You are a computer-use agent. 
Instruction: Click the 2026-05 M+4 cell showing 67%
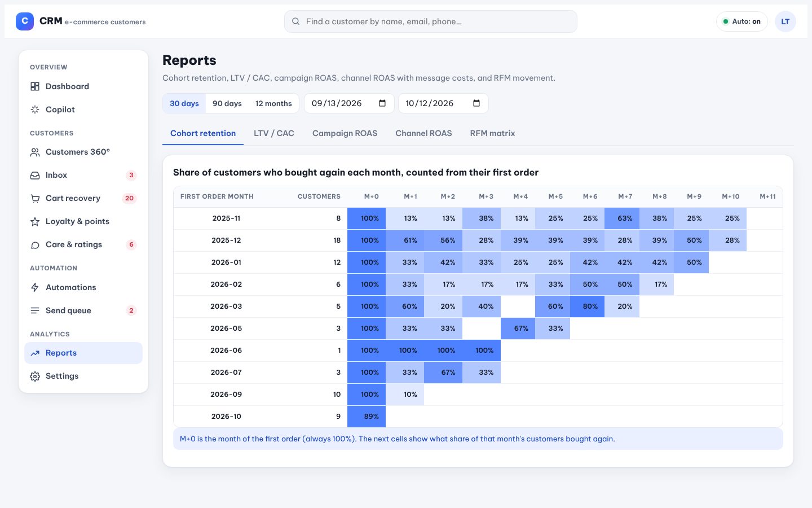(518, 329)
